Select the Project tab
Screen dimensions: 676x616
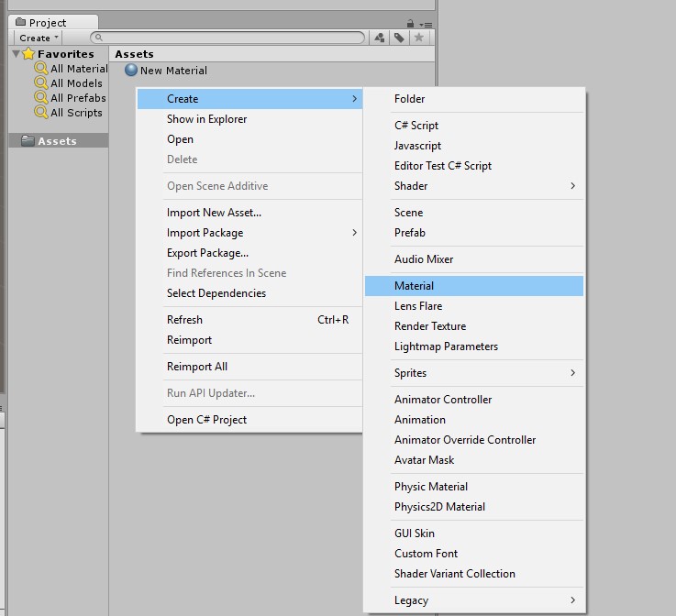tap(53, 22)
